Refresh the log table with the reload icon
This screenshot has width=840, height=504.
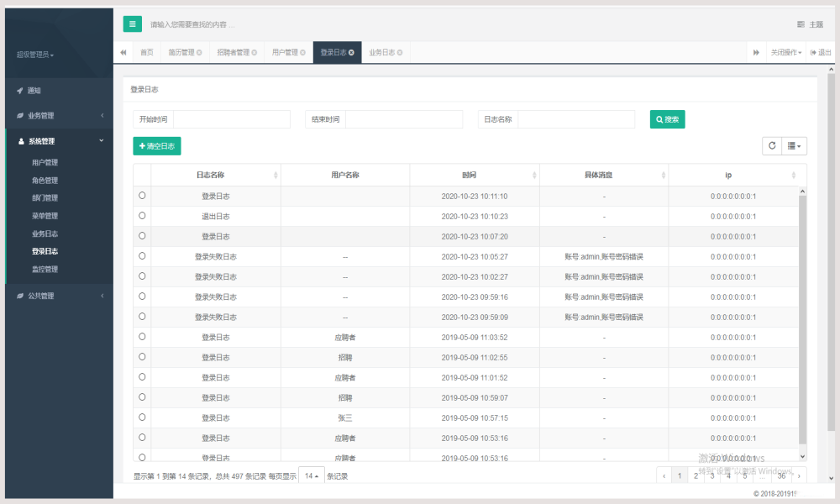[772, 145]
